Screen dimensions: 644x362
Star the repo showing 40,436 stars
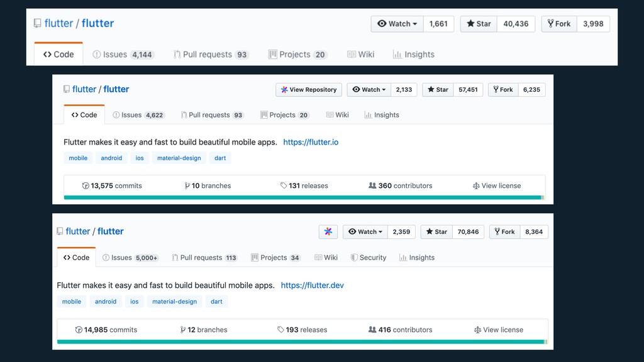tap(479, 24)
